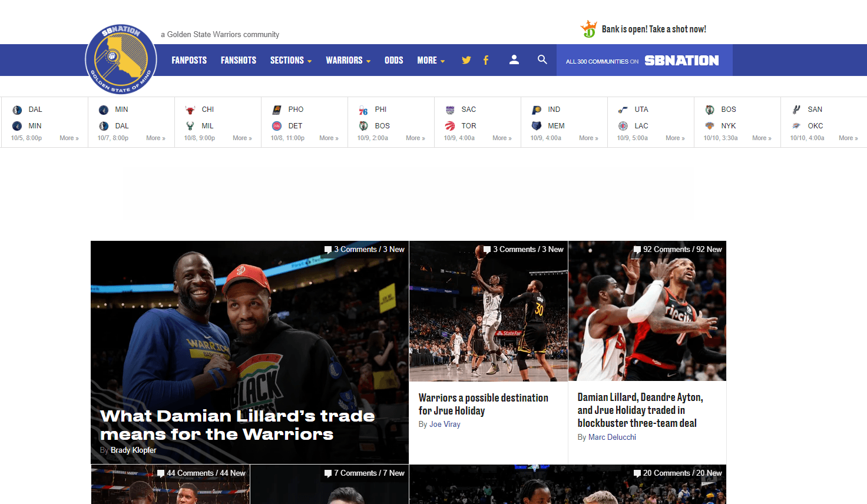
Task: Open More for the SAC-TOR game
Action: 502,138
